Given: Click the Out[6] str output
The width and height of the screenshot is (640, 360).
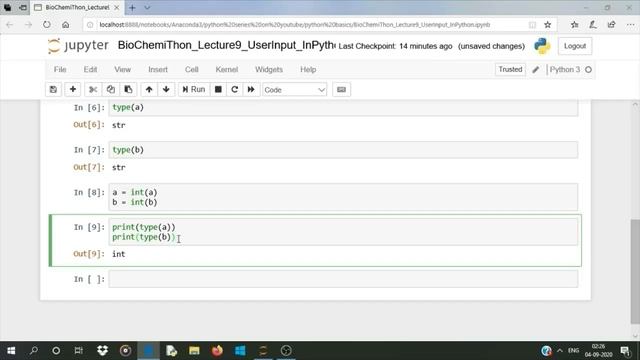Looking at the screenshot, I should click(119, 125).
